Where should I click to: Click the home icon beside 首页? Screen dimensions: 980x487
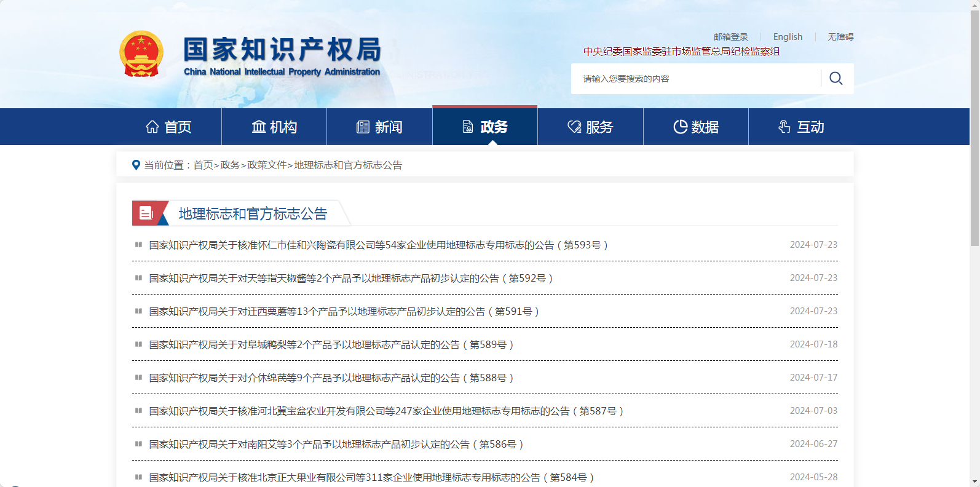coord(152,127)
